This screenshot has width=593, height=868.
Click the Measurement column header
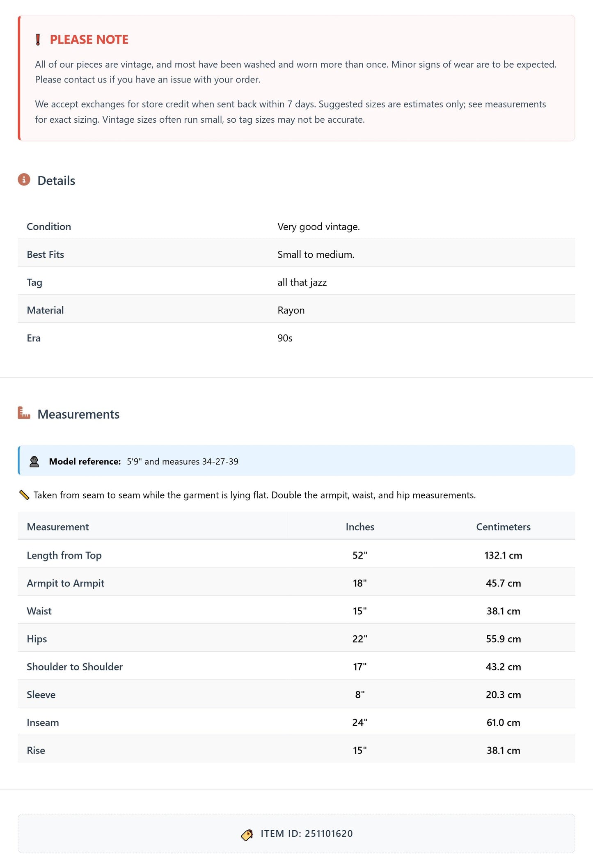tap(58, 527)
